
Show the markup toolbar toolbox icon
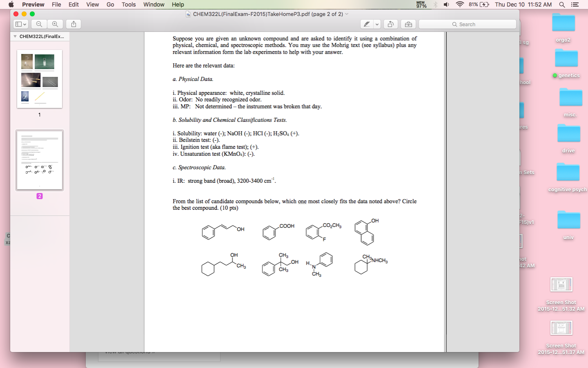408,24
